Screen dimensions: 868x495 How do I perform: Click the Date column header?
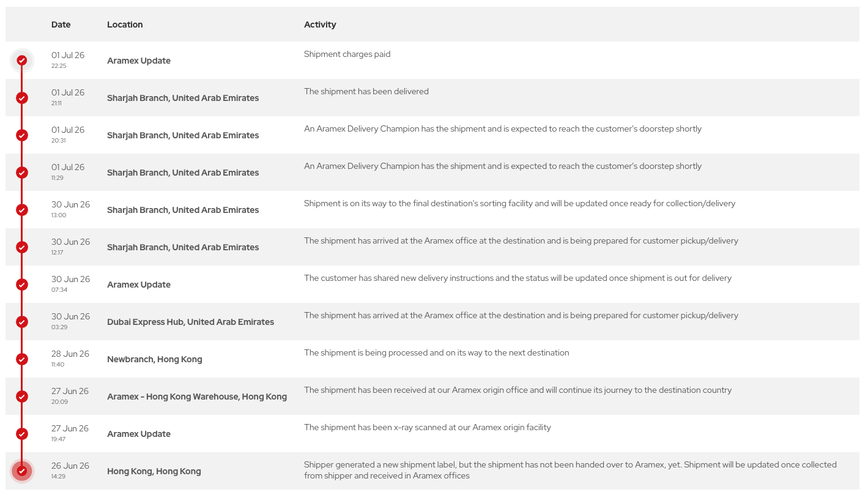(x=61, y=24)
